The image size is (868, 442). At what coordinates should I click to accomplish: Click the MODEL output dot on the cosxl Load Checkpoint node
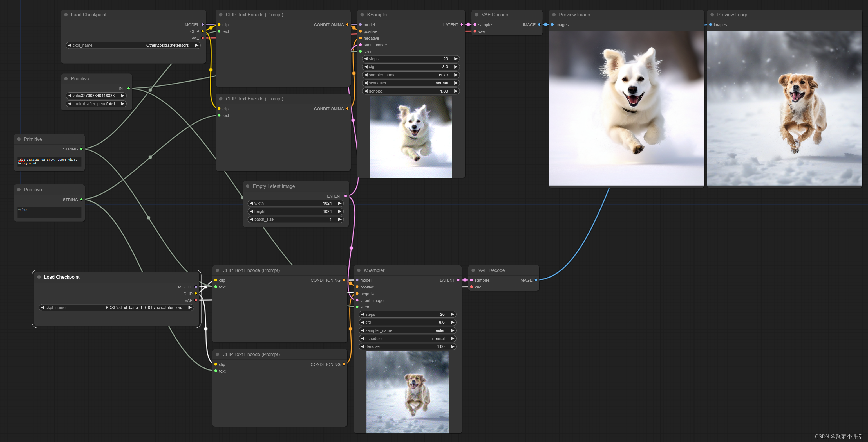point(203,24)
